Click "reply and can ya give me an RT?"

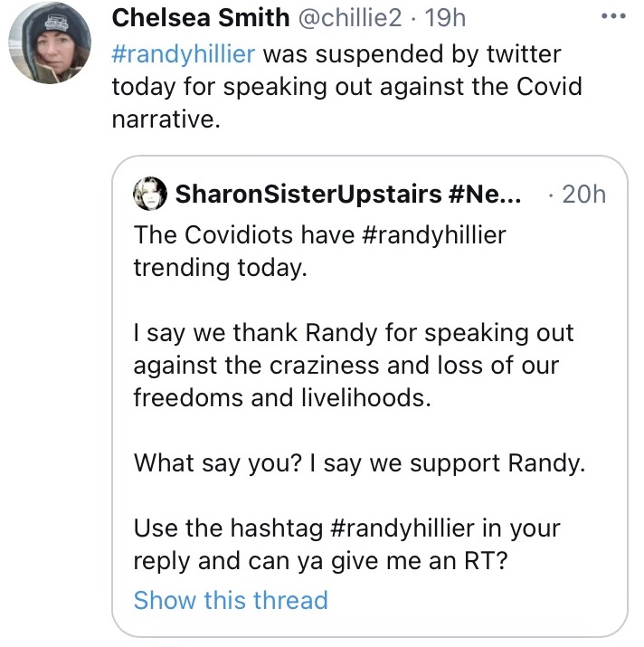click(x=319, y=560)
